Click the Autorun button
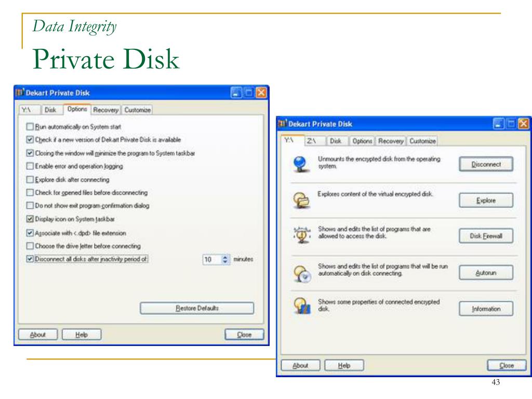 [486, 272]
